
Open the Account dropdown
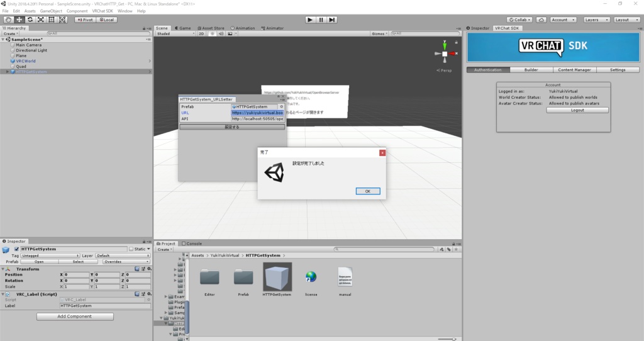point(563,20)
